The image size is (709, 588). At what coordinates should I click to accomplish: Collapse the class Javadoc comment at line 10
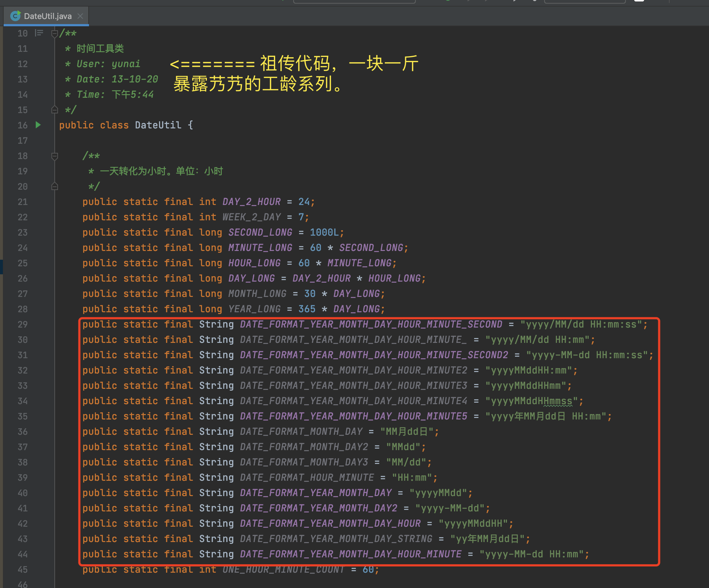tap(55, 34)
